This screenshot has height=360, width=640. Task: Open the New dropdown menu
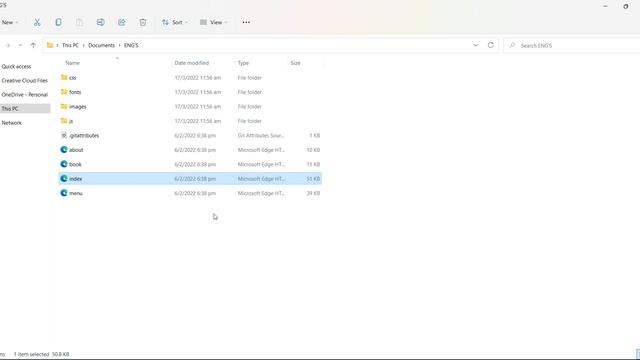coord(10,22)
